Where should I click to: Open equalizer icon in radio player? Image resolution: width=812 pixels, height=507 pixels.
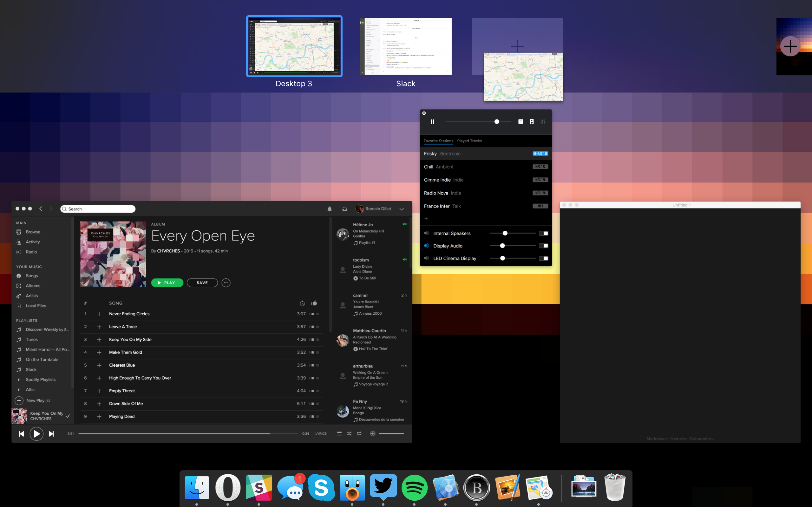[543, 122]
